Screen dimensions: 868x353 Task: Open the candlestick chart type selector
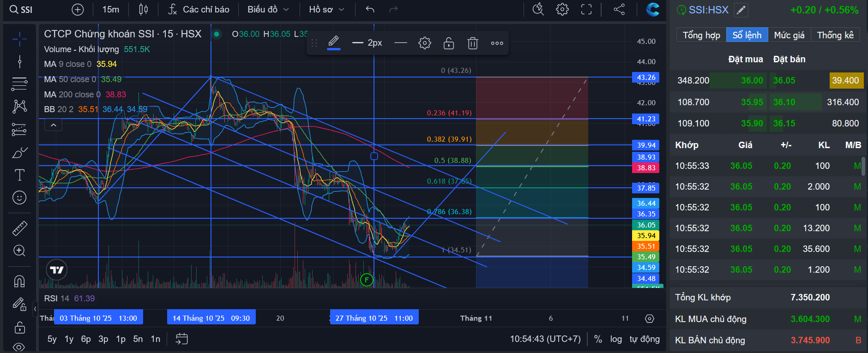144,10
